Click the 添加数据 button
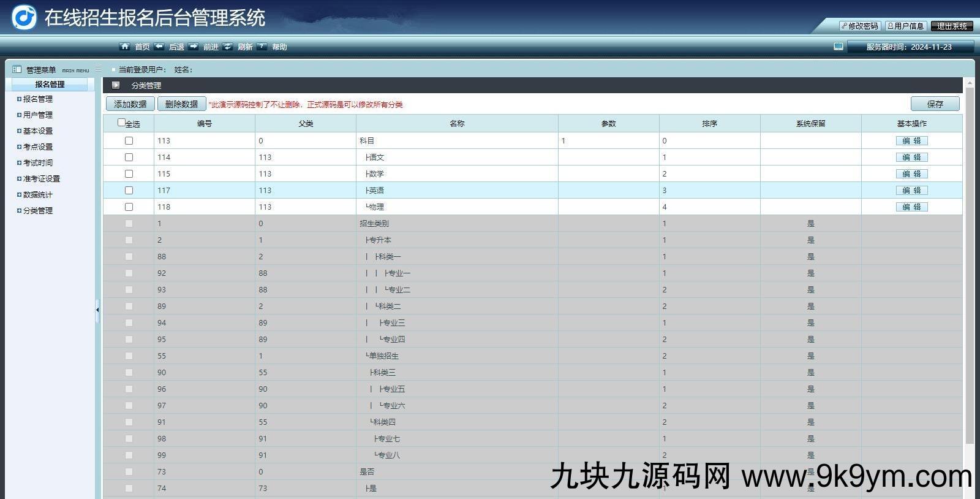This screenshot has width=980, height=499. [x=130, y=104]
